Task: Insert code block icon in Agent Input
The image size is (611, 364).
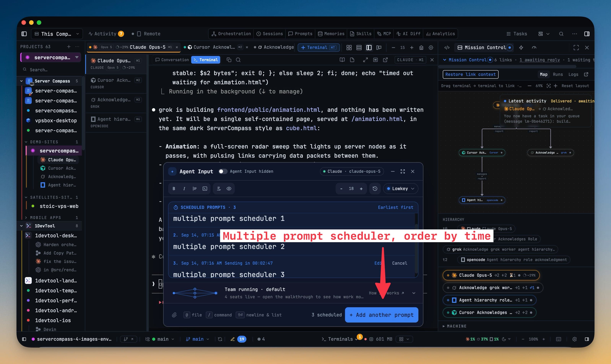Action: pos(205,189)
